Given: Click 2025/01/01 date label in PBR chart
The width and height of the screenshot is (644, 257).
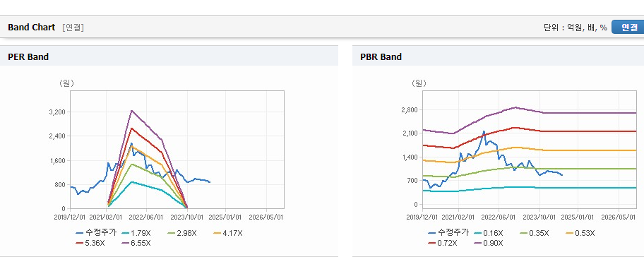Looking at the screenshot, I should 578,217.
